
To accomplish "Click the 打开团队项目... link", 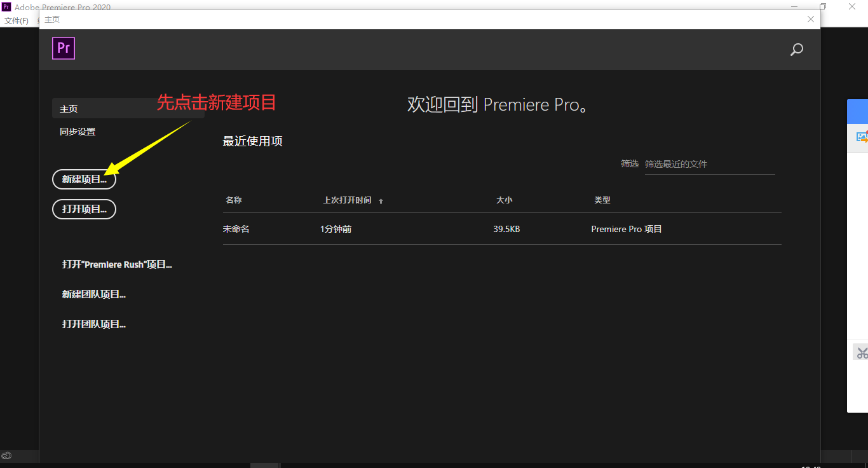I will pyautogui.click(x=93, y=324).
